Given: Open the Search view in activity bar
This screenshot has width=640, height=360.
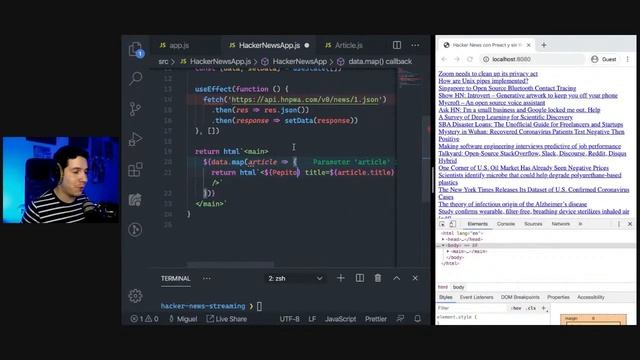Looking at the screenshot, I should [136, 78].
